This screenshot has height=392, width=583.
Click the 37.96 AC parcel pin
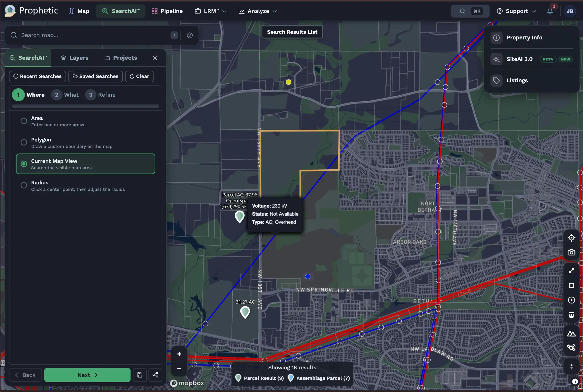tap(240, 216)
